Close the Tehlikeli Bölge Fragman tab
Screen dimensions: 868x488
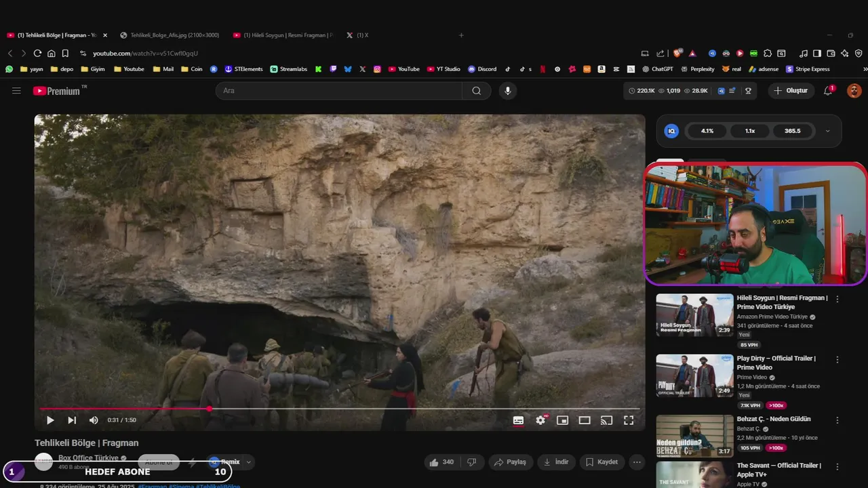click(x=105, y=35)
